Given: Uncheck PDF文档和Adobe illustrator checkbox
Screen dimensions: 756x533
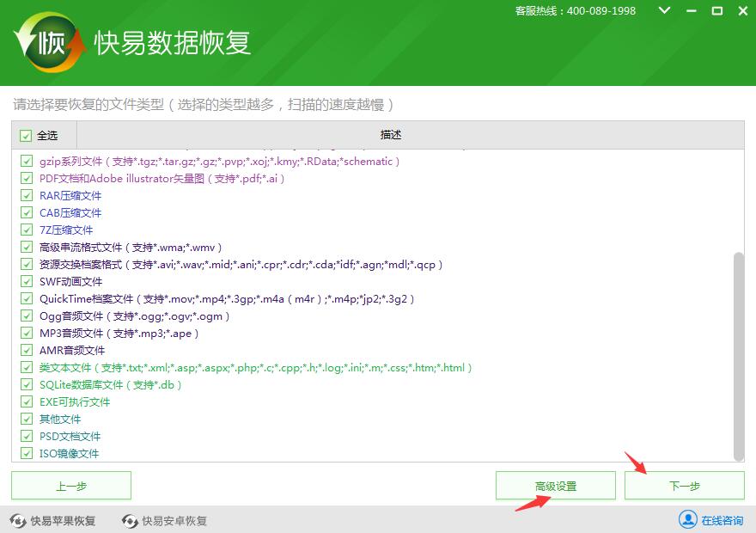Looking at the screenshot, I should [x=27, y=179].
